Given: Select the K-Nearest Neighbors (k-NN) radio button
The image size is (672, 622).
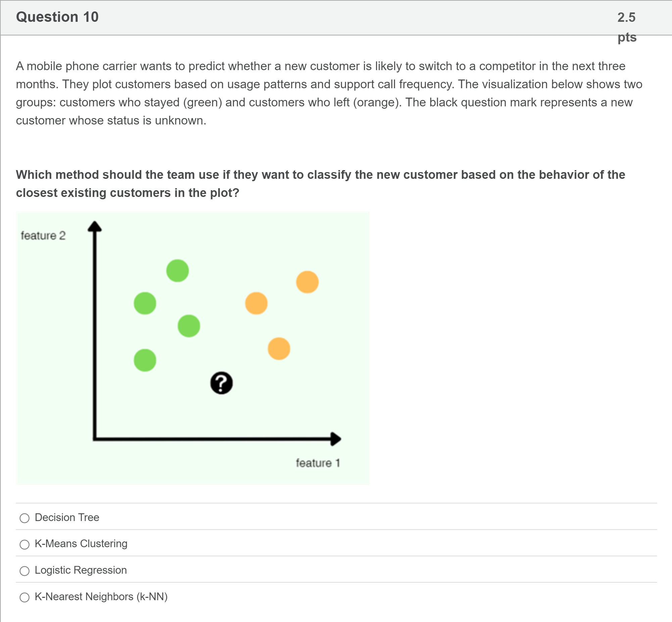Looking at the screenshot, I should (x=25, y=598).
